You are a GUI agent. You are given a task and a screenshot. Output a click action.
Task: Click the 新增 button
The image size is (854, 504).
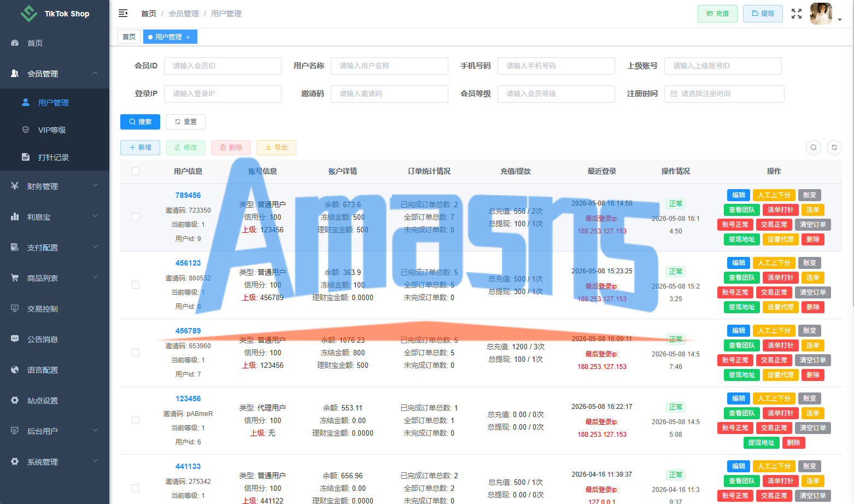(140, 148)
